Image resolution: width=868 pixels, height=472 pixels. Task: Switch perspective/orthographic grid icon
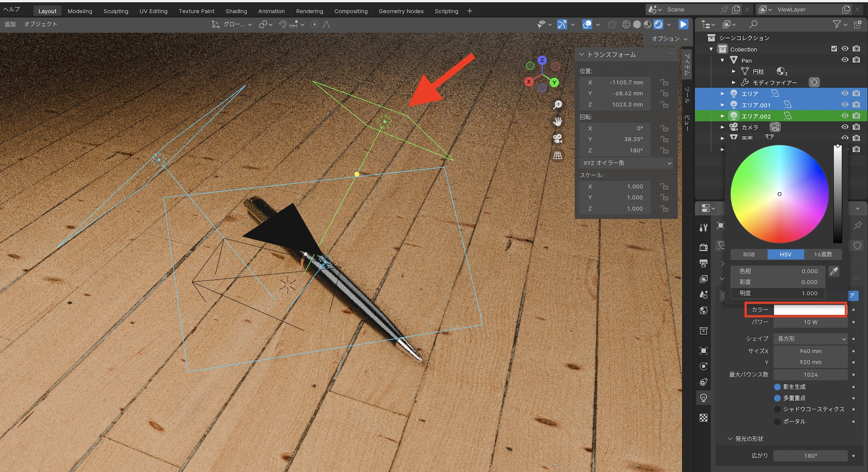(558, 155)
